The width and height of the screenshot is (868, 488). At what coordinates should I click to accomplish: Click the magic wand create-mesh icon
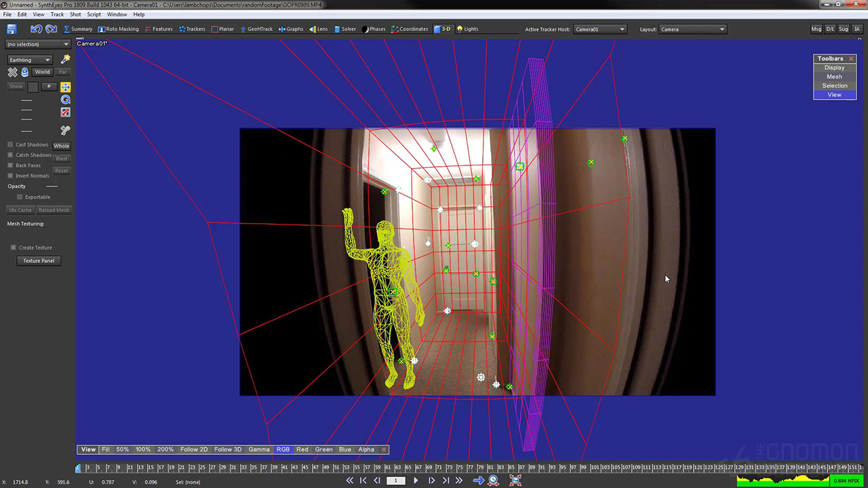[x=66, y=60]
